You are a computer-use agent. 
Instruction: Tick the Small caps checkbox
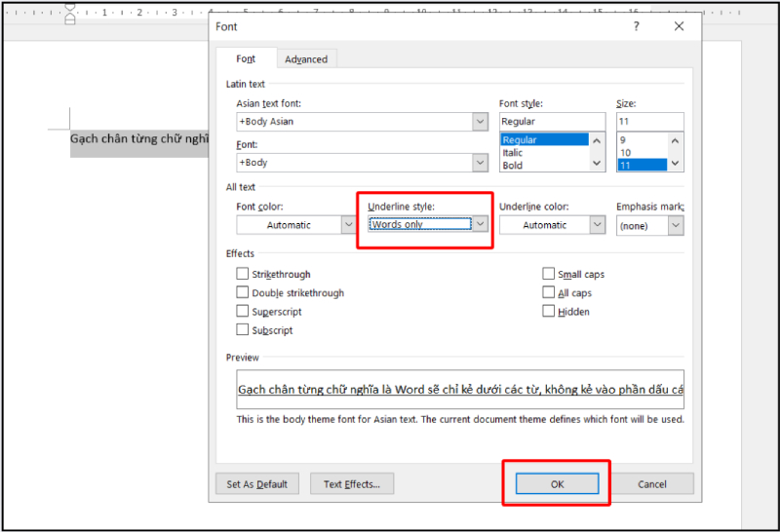point(549,275)
